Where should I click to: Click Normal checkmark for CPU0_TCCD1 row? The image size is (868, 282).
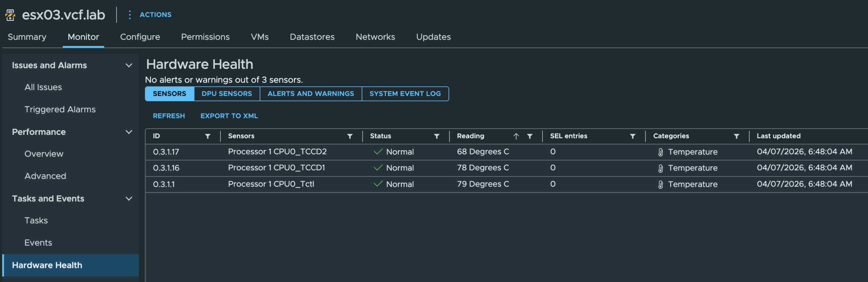378,168
